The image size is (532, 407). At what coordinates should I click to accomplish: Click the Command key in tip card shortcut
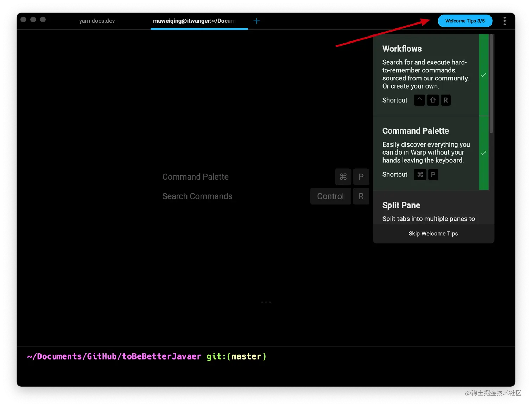coord(420,175)
